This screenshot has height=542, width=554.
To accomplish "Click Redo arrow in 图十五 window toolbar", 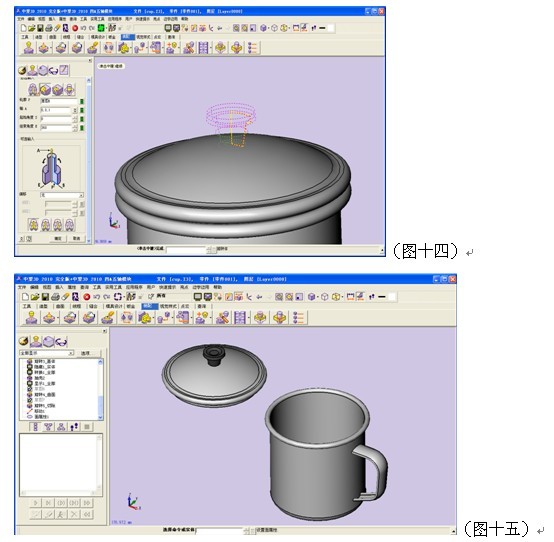I will 106,297.
